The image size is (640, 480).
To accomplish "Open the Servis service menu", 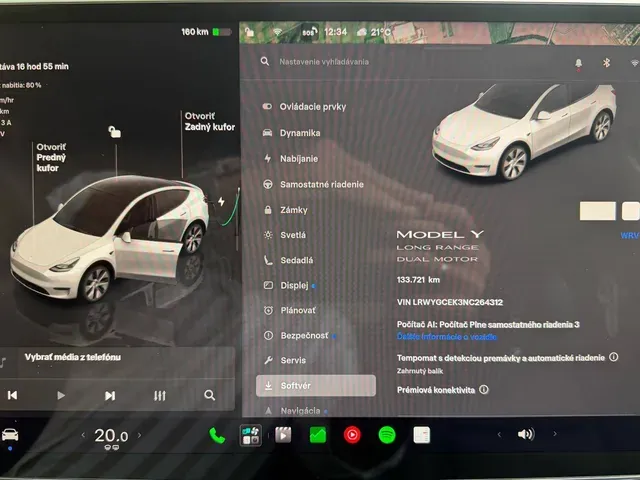I will [284, 360].
